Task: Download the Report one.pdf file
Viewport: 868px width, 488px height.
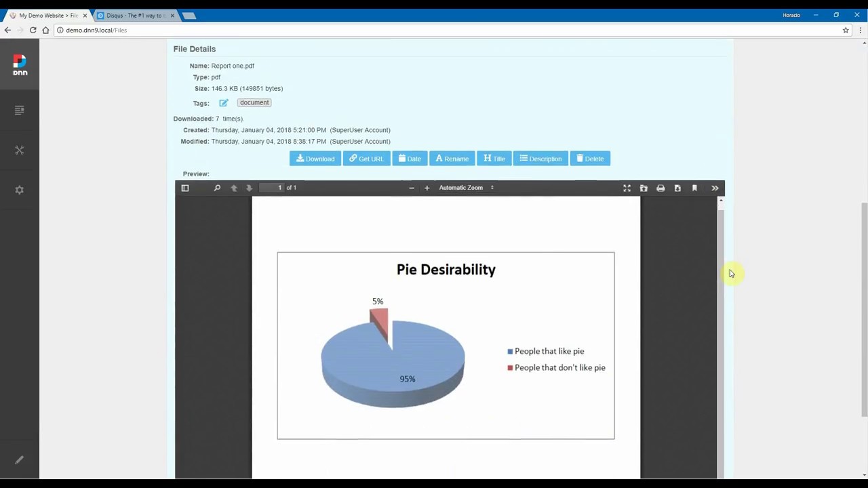Action: coord(315,159)
